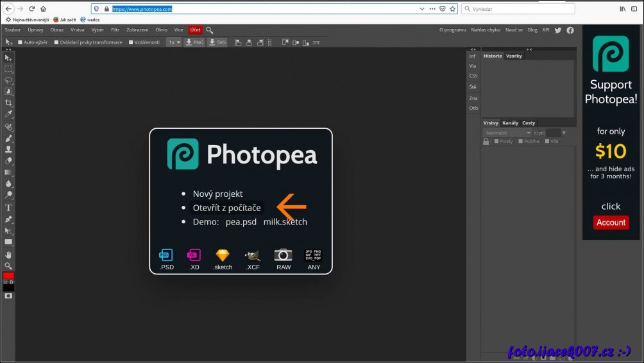Activate the Zoom magnifier tool in toolbox
Viewport: 644px width, 363px height.
click(x=8, y=266)
